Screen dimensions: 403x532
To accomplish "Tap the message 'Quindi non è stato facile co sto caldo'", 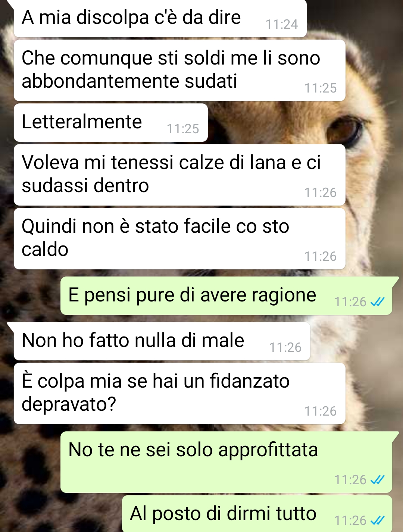I will 179,239.
